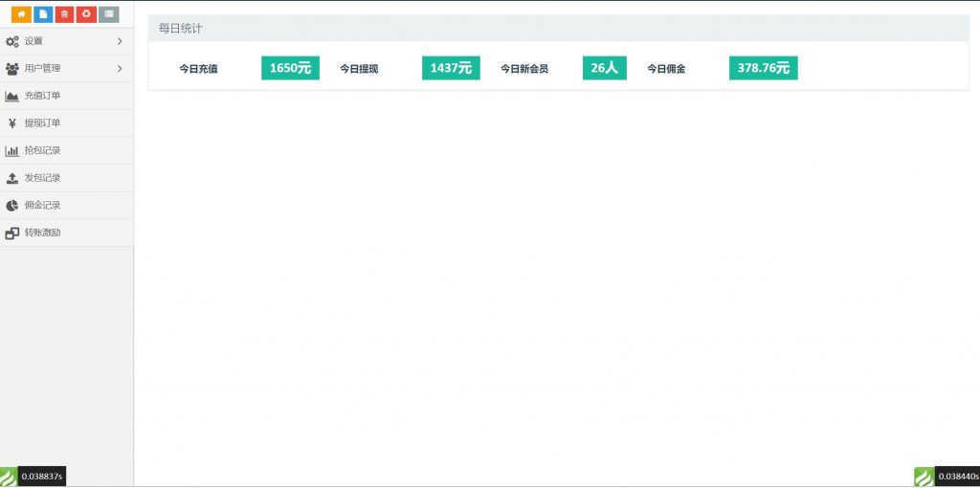Expand the 设置 menu chevron

pyautogui.click(x=120, y=41)
